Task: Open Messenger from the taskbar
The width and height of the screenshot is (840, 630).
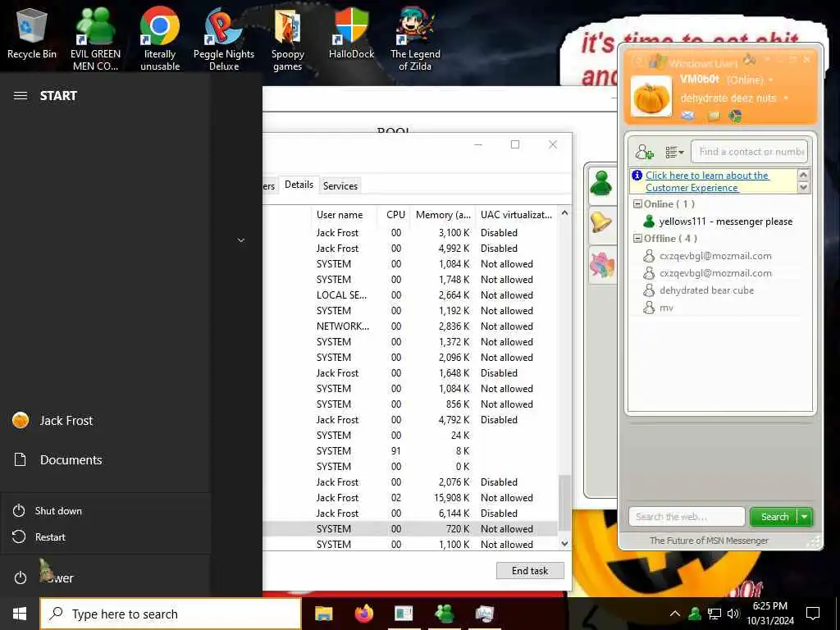Action: click(444, 614)
